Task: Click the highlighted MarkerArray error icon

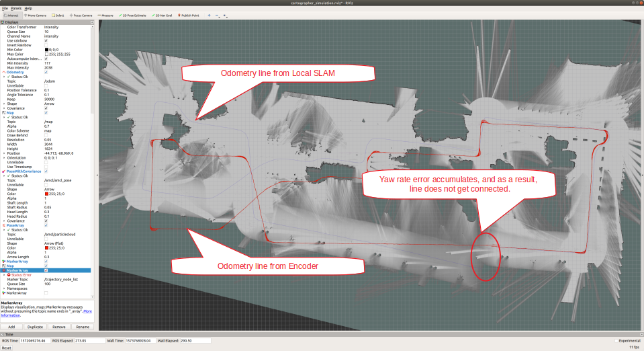Action: click(4, 270)
